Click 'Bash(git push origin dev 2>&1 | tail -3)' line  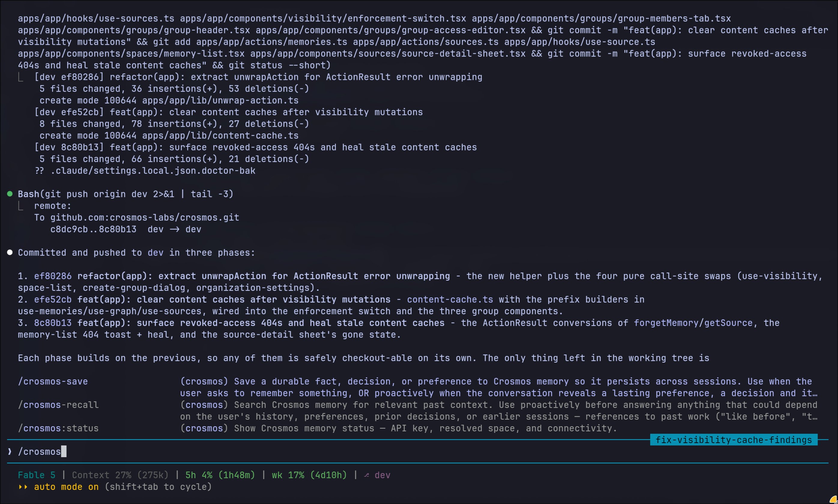click(x=126, y=194)
